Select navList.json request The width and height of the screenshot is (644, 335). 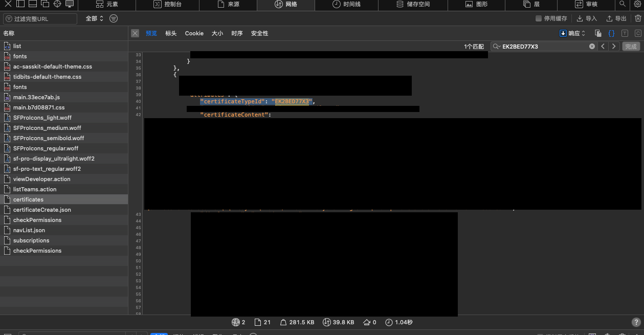64,230
